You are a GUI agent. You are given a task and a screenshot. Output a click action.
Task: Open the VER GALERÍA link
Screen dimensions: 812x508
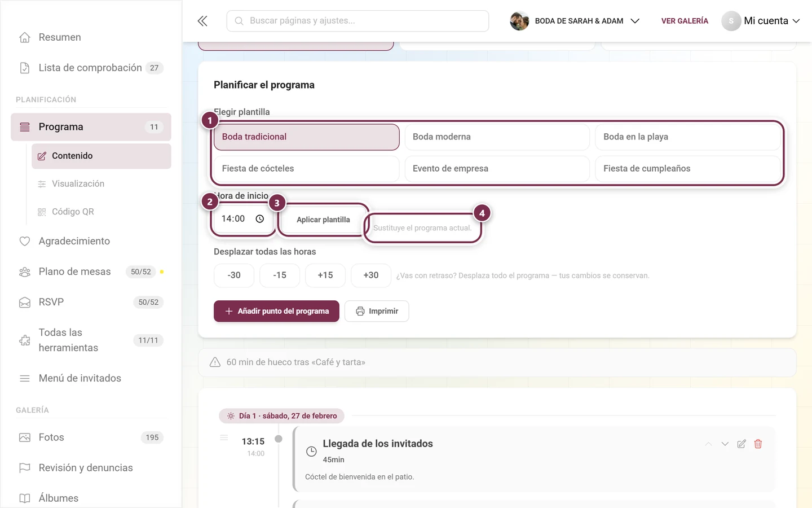coord(685,21)
